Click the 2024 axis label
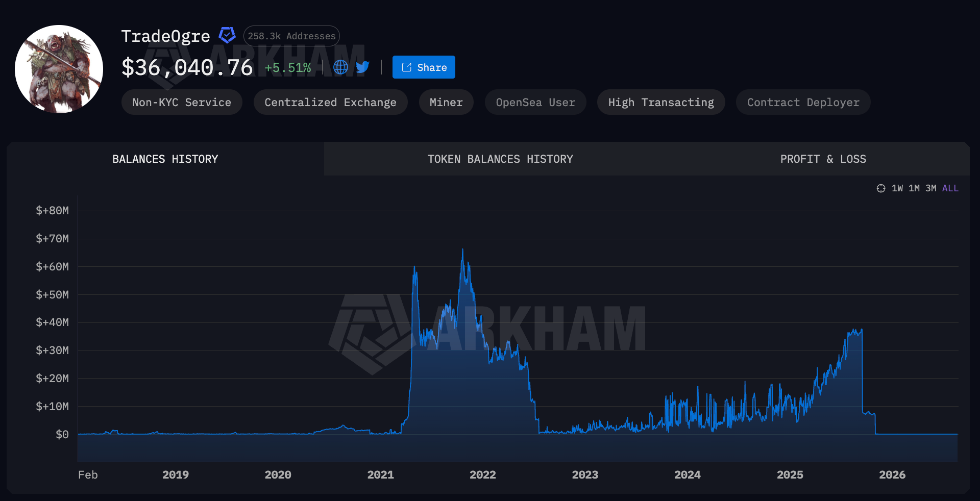This screenshot has height=501, width=980. pos(688,474)
